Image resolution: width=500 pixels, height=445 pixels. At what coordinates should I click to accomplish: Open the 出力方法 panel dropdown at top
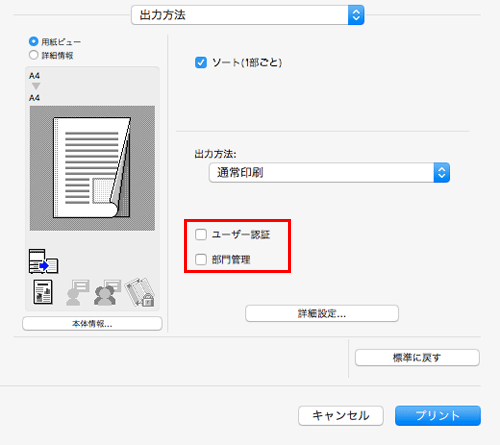(248, 15)
